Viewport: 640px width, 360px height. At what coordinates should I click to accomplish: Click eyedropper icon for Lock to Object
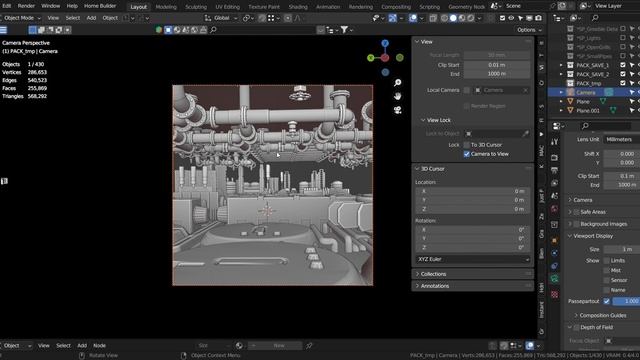click(525, 133)
